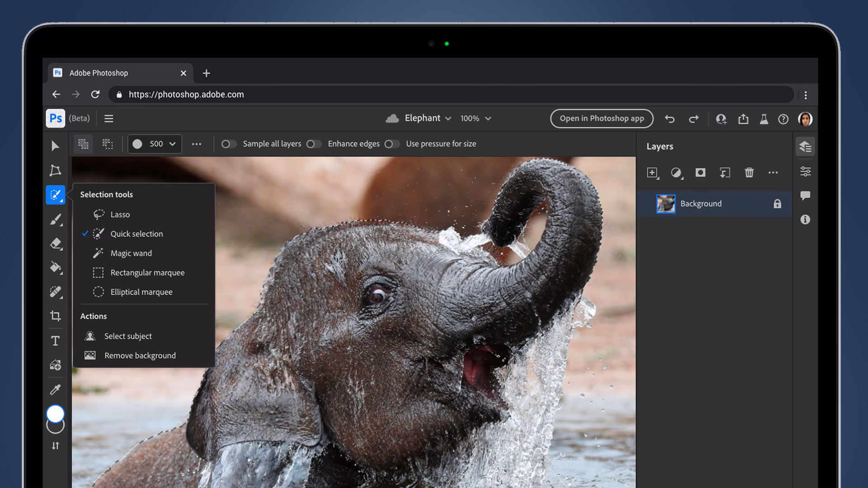Select the Move tool
This screenshot has height=488, width=868.
[x=55, y=145]
